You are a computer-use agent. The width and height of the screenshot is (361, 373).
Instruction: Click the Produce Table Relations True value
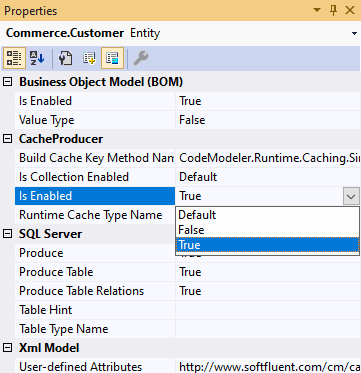268,291
